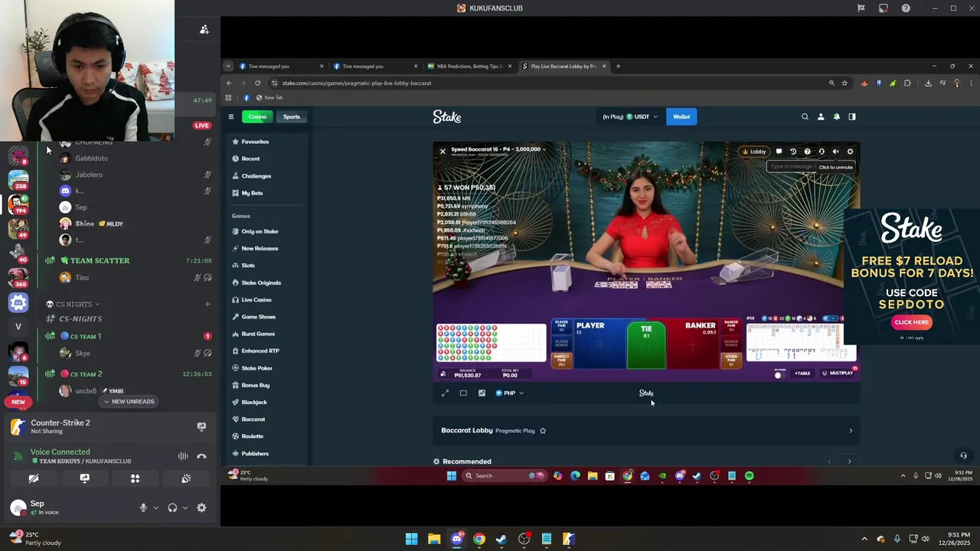This screenshot has width=980, height=551.
Task: Jump to NEW UNREADS in Discord
Action: pyautogui.click(x=129, y=402)
